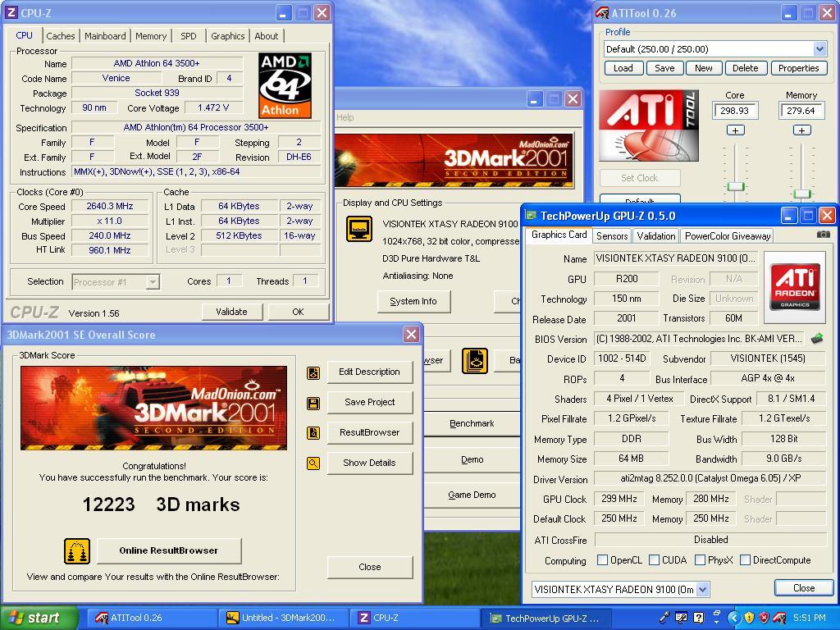Image resolution: width=840 pixels, height=630 pixels.
Task: Click the Core clock value field 298.93
Action: click(x=735, y=111)
